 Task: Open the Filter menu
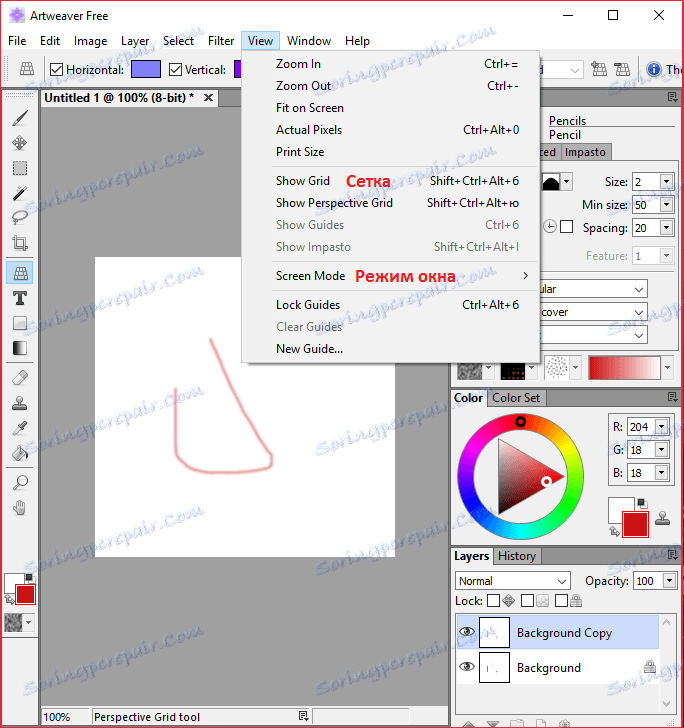221,41
